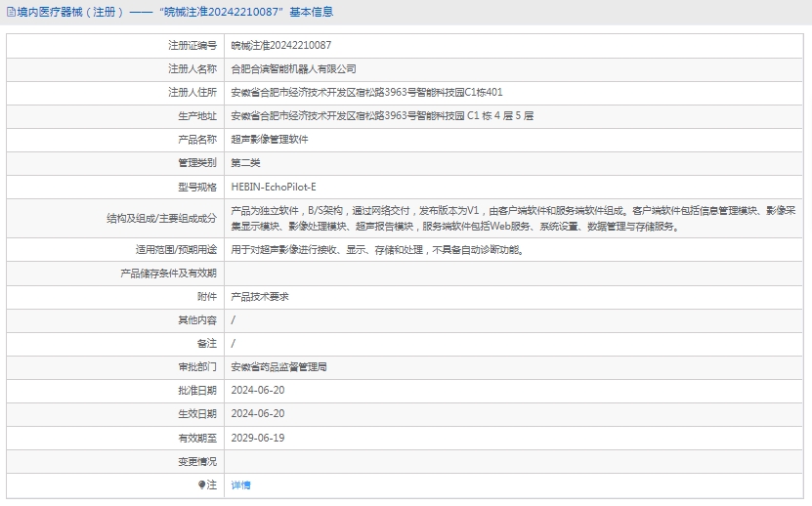Screen dimensions: 812x506
Task: Click registrant name 合肥合滨智能机器人有限公司
Action: [293, 69]
